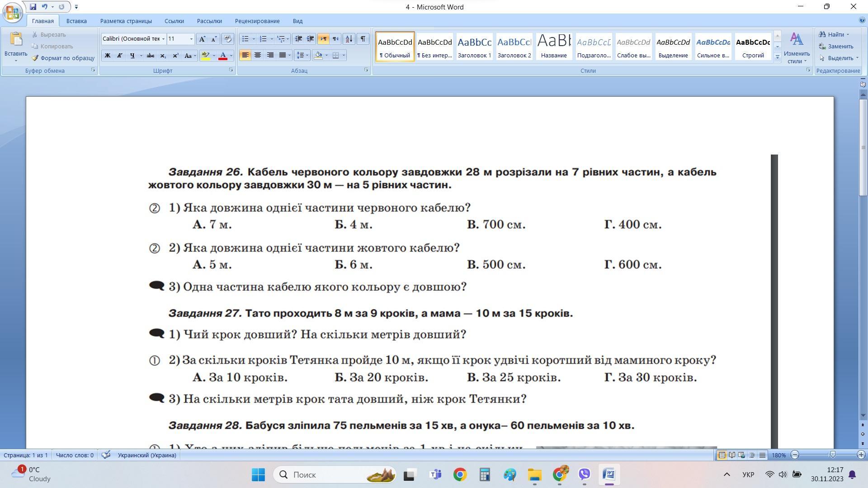Viewport: 868px width, 488px height.
Task: Toggle strikethrough formatting (abc)
Action: pyautogui.click(x=151, y=56)
